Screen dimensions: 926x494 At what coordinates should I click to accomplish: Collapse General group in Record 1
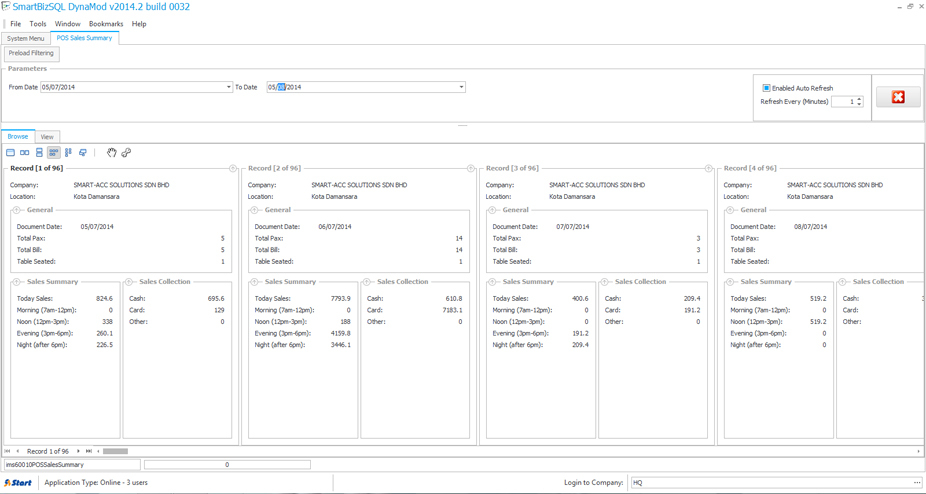coord(17,210)
